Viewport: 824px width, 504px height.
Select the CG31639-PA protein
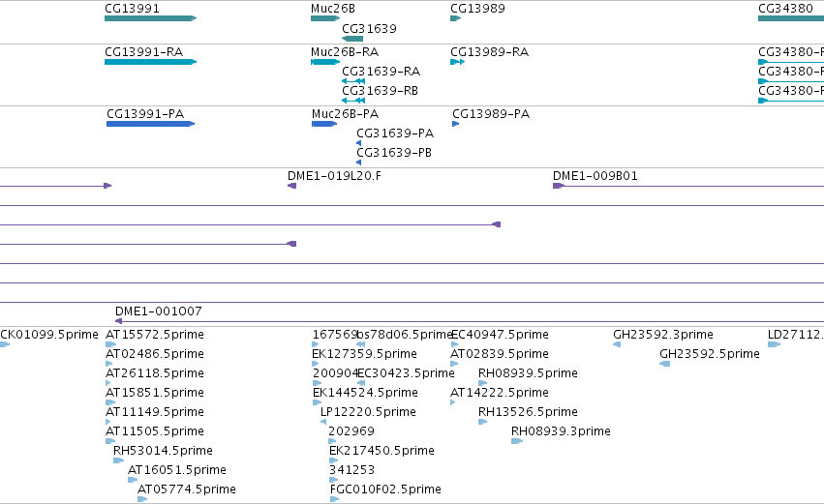pyautogui.click(x=359, y=143)
